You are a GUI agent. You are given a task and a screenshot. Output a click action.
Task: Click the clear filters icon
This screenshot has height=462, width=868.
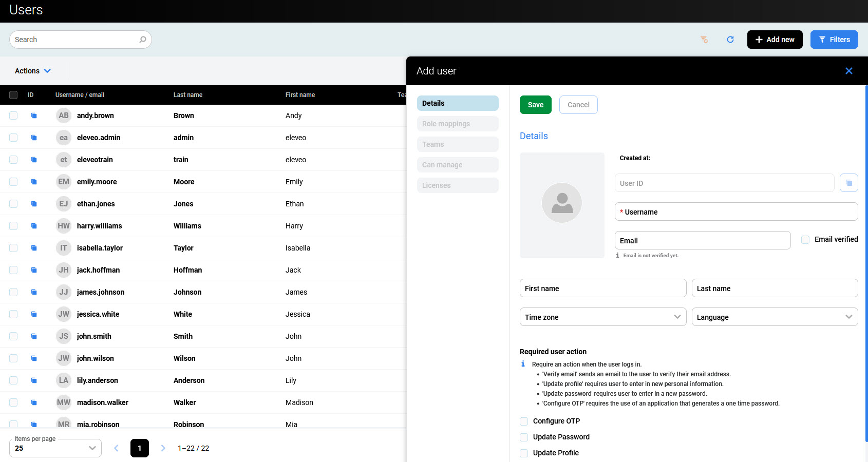point(704,40)
